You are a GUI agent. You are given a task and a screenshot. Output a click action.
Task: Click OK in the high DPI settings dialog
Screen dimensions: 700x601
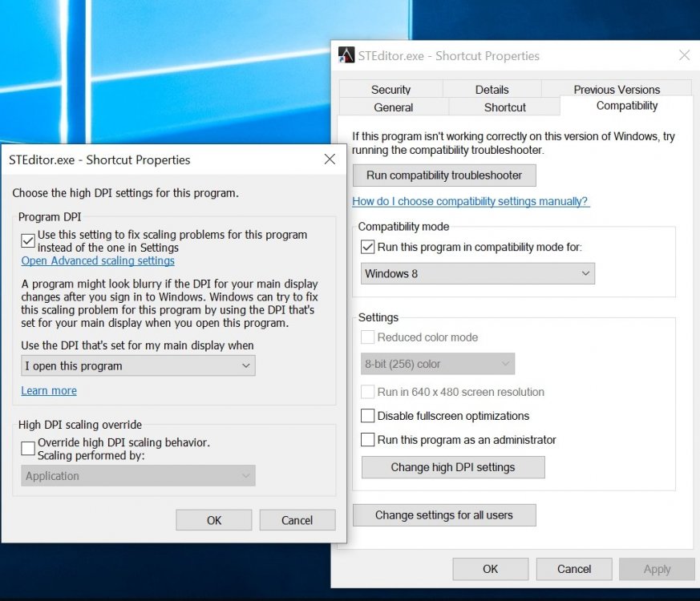click(x=213, y=519)
